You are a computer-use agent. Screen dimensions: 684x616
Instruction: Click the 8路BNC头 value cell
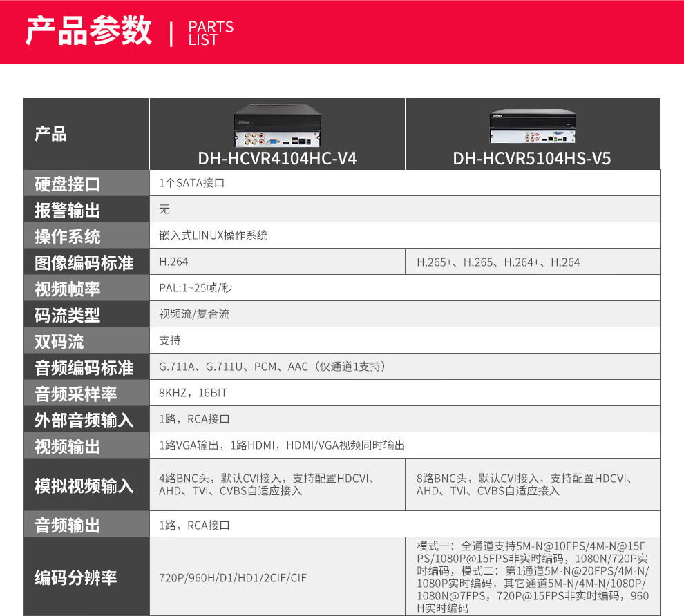(533, 485)
